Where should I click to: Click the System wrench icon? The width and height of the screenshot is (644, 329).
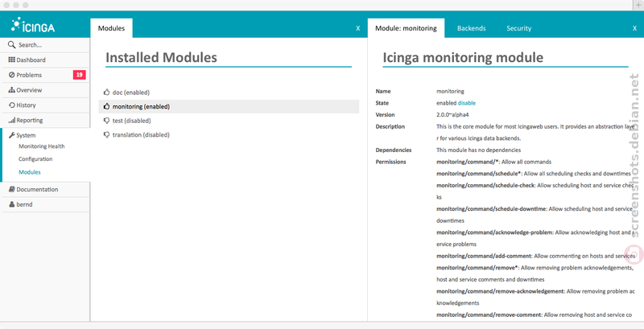[x=12, y=135]
